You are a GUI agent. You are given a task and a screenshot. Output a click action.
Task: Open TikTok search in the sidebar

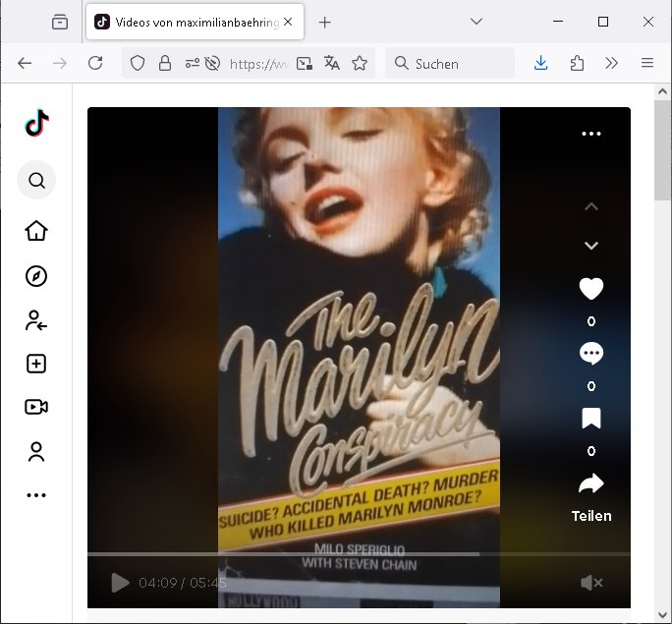(36, 180)
